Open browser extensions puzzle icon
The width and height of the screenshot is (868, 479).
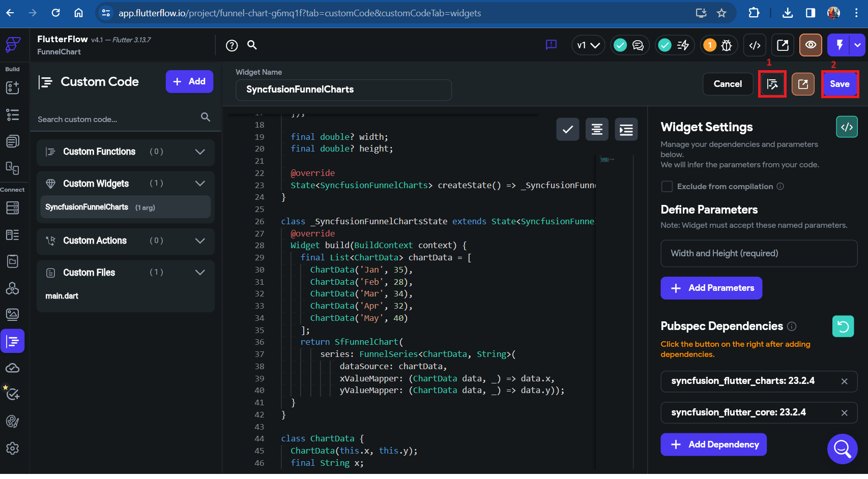754,13
